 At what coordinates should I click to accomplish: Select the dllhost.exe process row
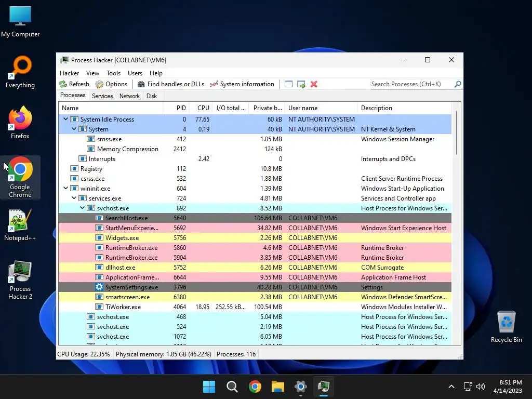(255, 267)
